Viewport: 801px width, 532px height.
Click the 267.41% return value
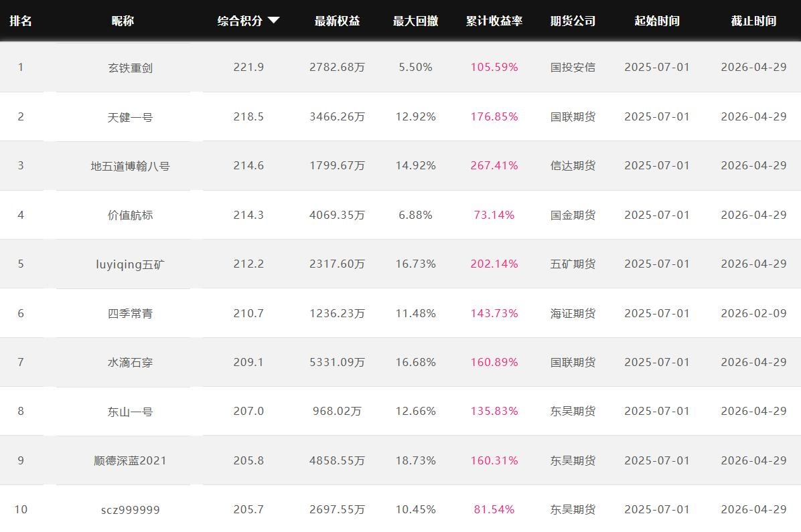pos(494,166)
